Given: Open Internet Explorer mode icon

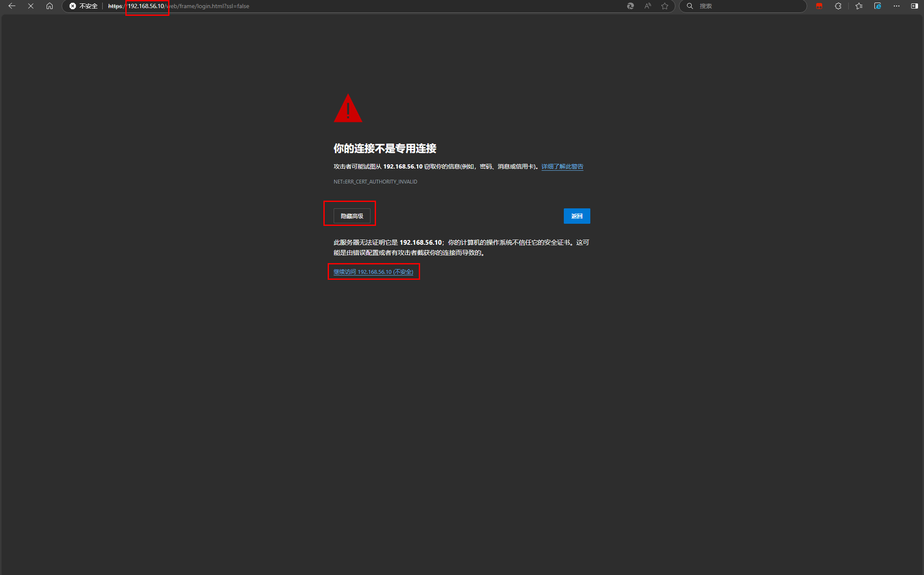Looking at the screenshot, I should coord(878,6).
